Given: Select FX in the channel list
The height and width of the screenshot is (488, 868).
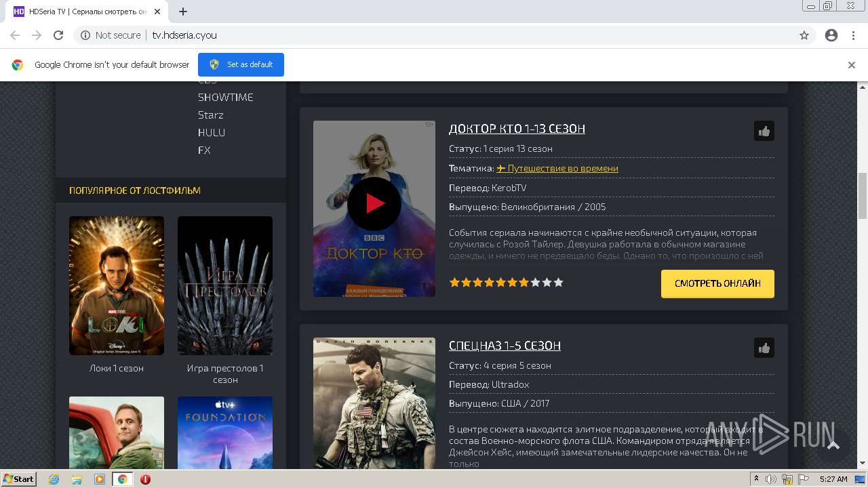Looking at the screenshot, I should coord(204,150).
